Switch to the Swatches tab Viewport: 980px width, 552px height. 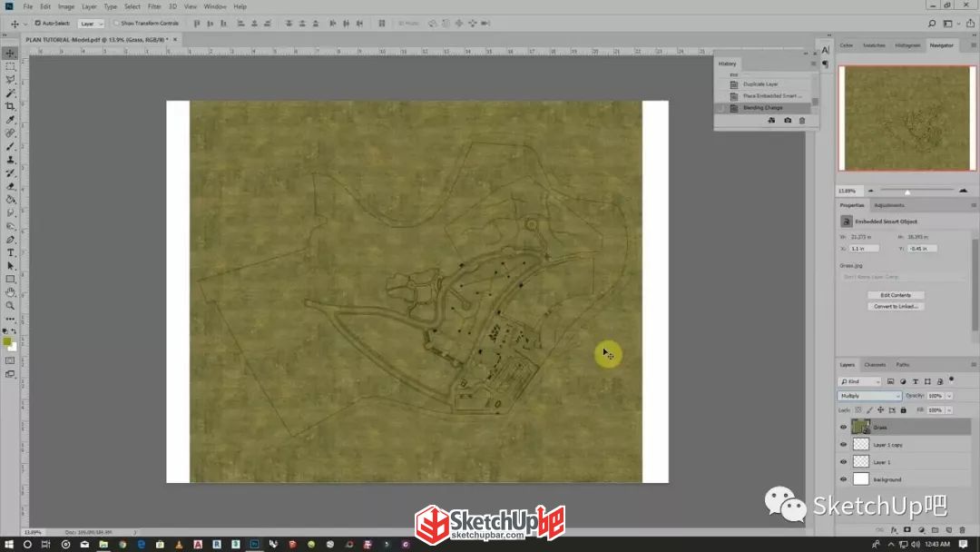point(874,45)
